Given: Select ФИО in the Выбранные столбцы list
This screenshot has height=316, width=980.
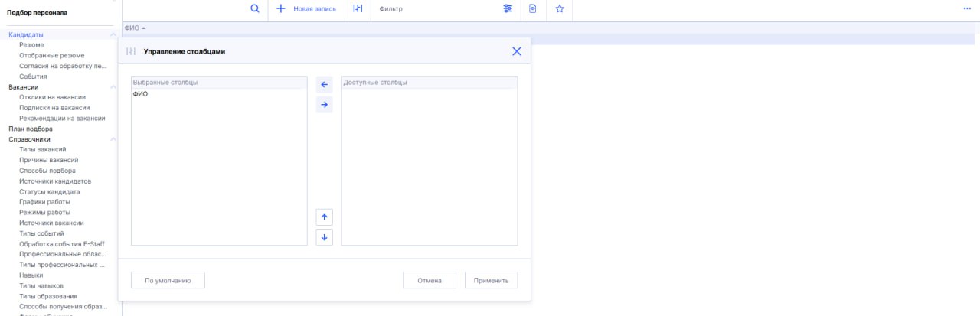Looking at the screenshot, I should point(141,94).
